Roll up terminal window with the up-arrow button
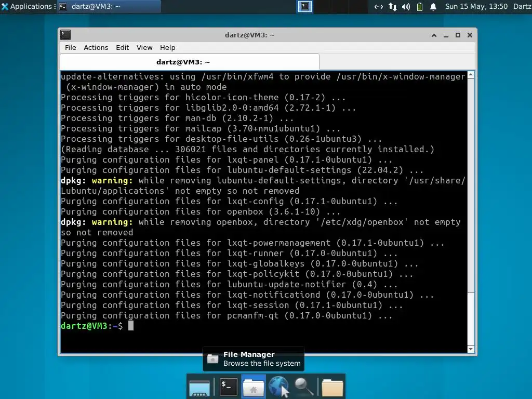532x399 pixels. pos(434,35)
